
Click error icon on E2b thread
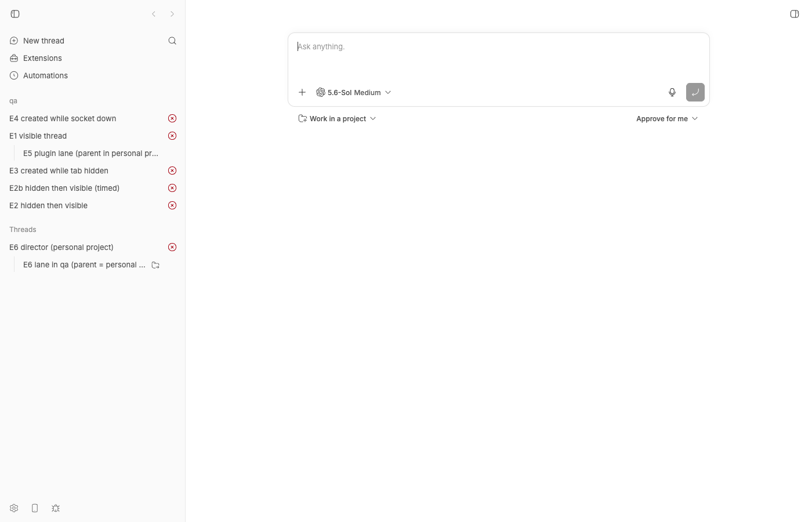pos(172,188)
